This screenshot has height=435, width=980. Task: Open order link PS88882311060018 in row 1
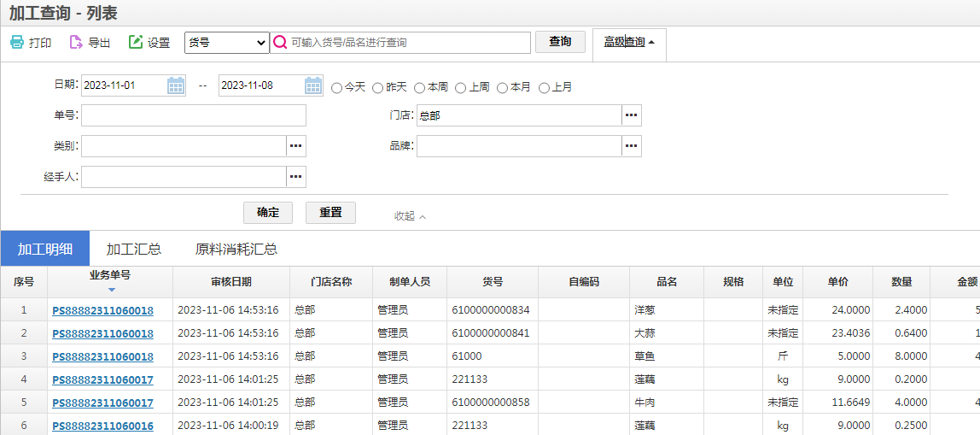[102, 310]
